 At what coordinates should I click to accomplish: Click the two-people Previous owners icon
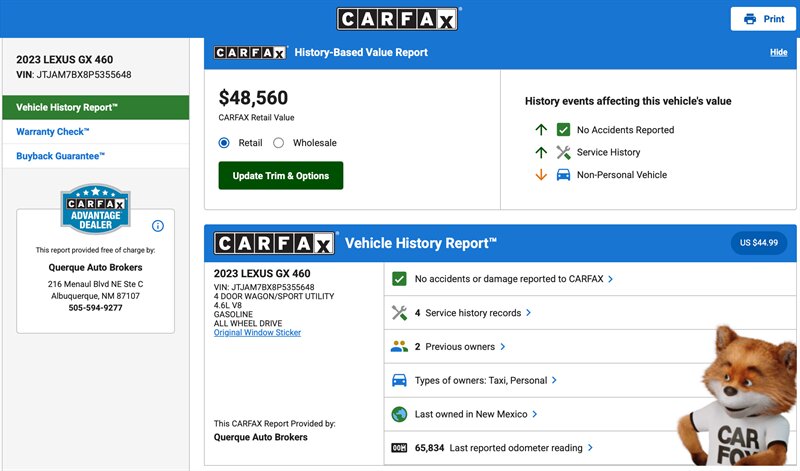point(399,347)
